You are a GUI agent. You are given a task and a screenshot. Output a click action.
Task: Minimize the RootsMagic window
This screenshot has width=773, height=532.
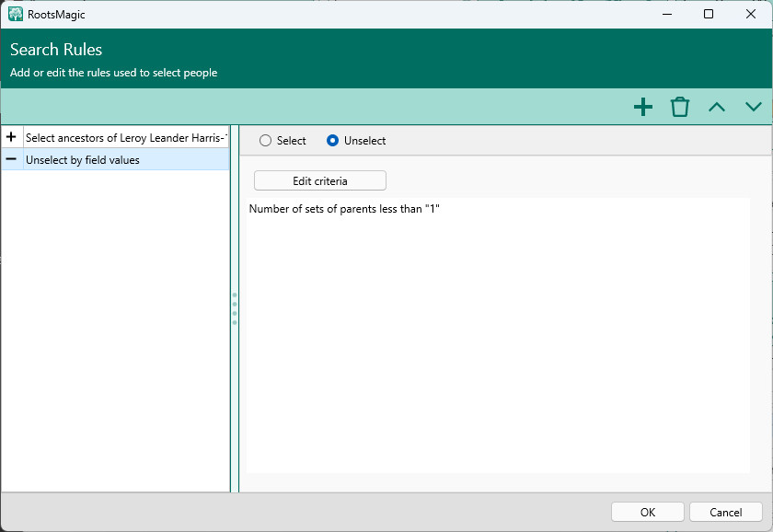[665, 14]
